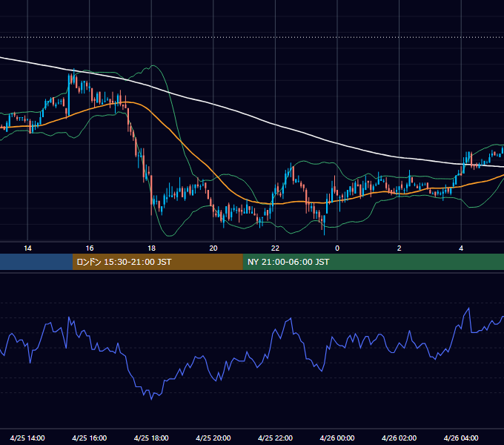This screenshot has height=445, width=504.
Task: Click the 4/26 02:00 date label
Action: coord(399,438)
